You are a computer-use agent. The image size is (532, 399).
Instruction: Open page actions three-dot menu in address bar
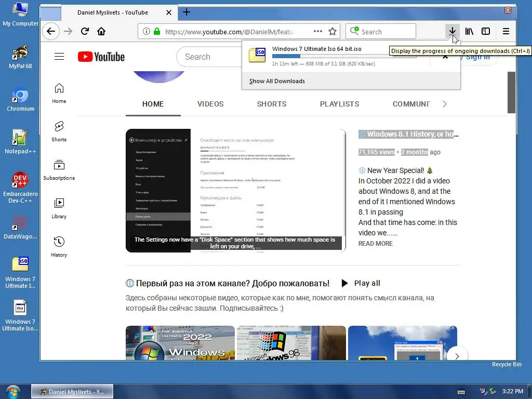click(x=318, y=31)
